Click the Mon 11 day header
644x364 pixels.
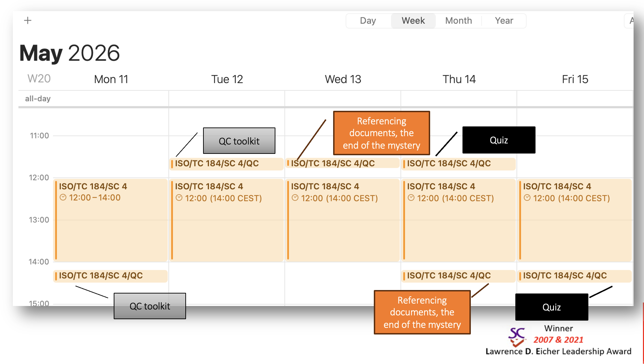tap(111, 79)
